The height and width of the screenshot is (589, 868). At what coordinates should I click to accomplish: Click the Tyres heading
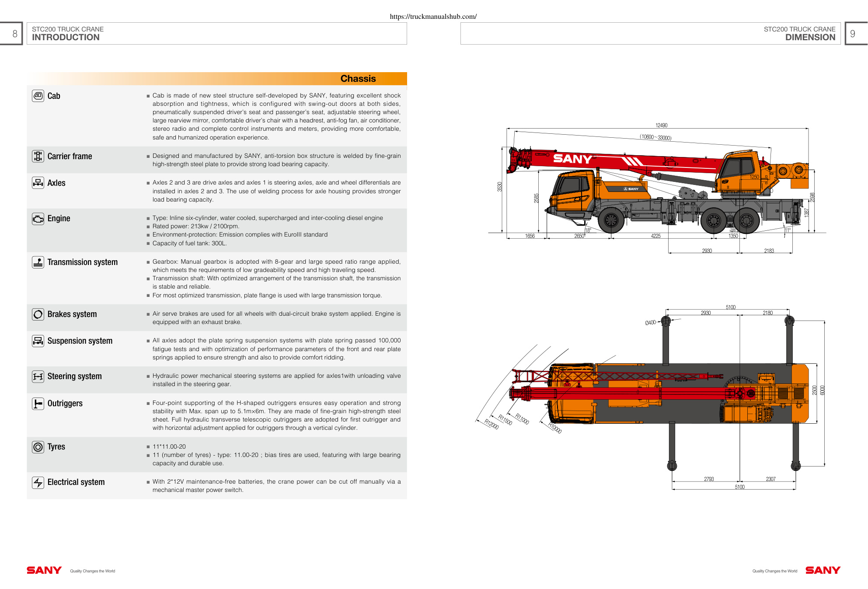(x=56, y=447)
